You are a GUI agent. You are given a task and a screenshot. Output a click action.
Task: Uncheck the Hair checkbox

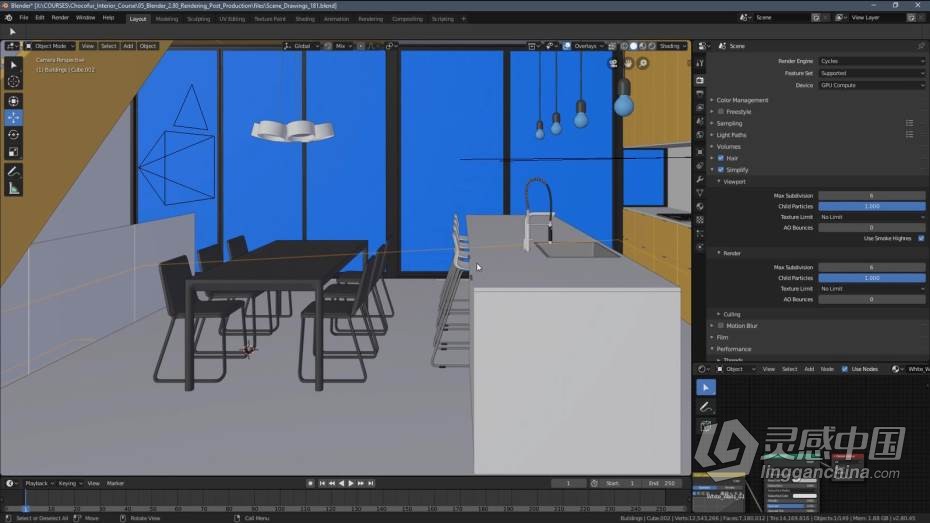[721, 158]
